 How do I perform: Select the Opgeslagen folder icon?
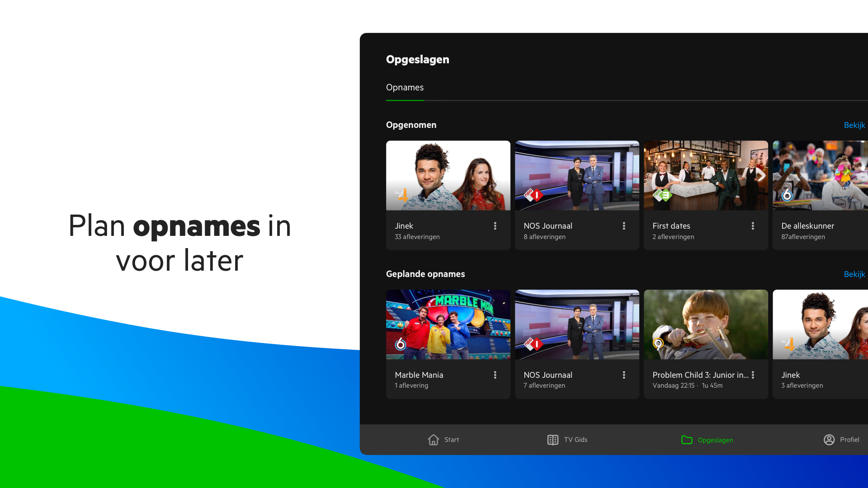point(686,440)
